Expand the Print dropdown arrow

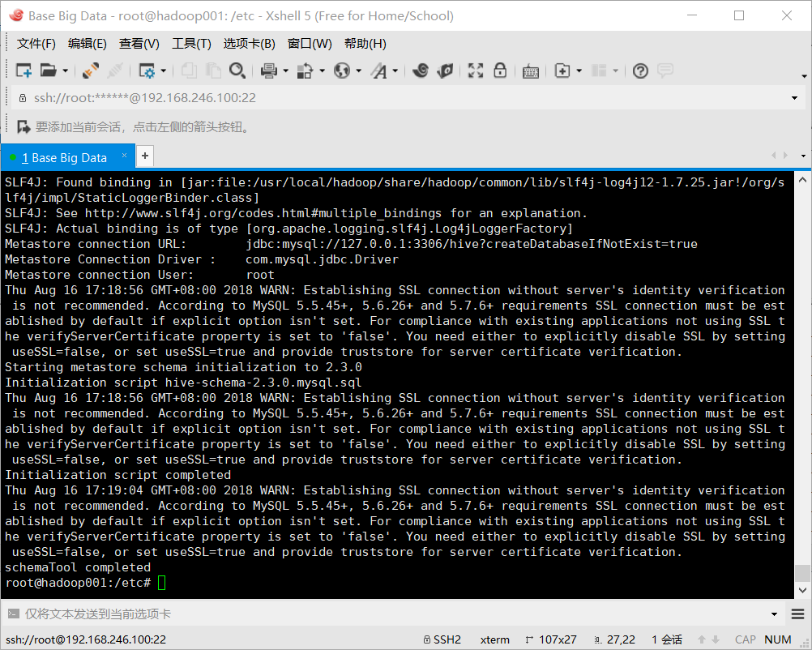(286, 71)
